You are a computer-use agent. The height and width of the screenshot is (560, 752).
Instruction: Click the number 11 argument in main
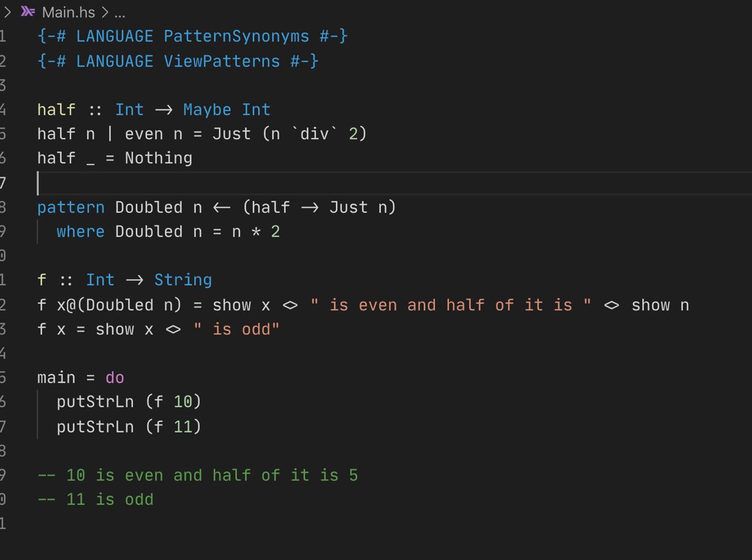(x=183, y=427)
